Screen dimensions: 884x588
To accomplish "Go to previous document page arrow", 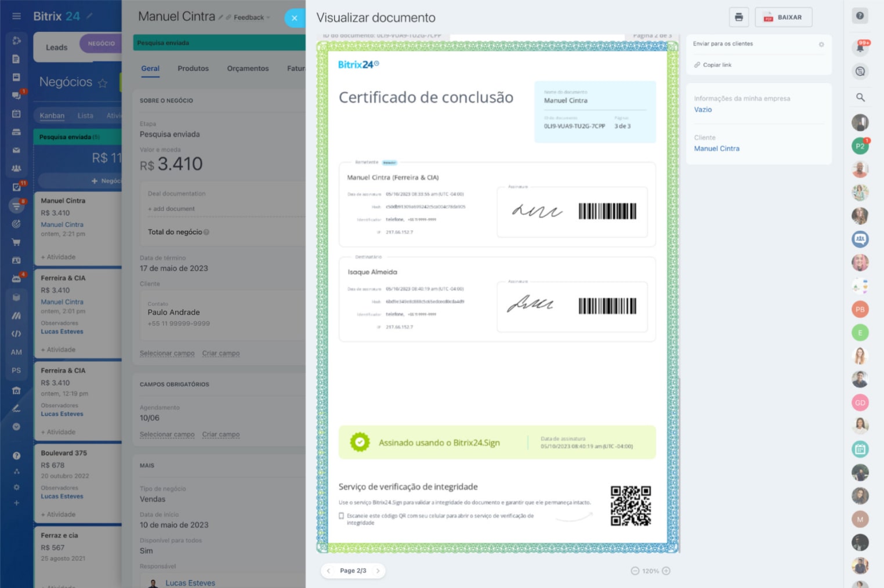I will [328, 571].
